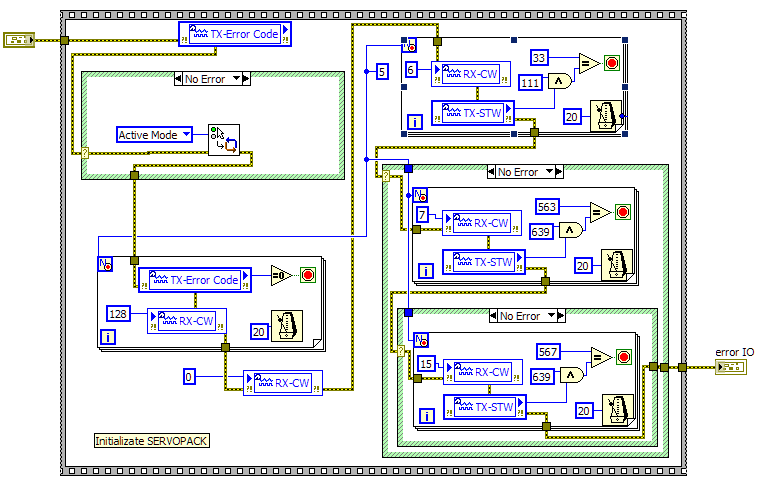Click the numeric constant 567

tap(548, 352)
